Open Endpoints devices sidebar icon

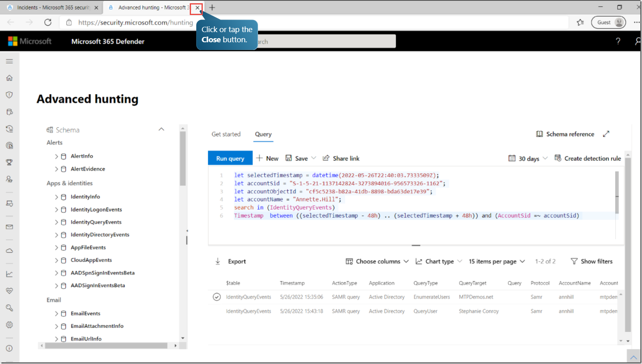9,203
